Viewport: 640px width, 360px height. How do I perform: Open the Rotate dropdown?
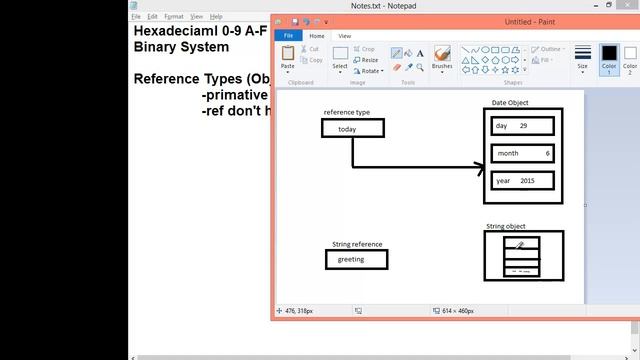pos(369,71)
